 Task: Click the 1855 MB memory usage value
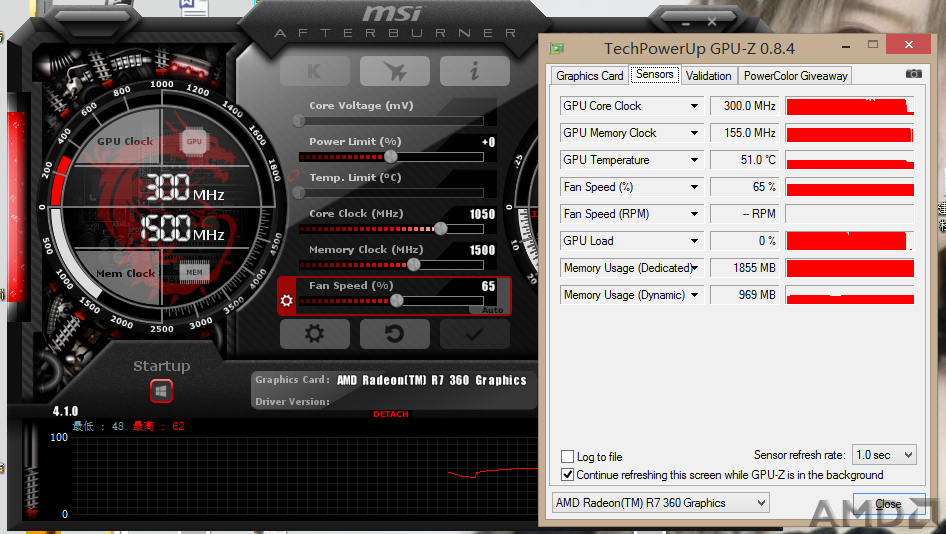click(744, 268)
